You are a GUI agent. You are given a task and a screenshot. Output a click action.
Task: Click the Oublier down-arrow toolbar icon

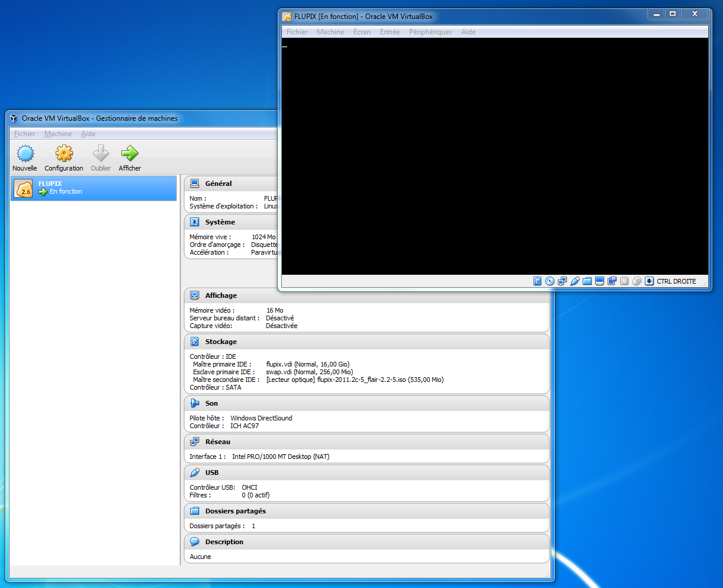click(101, 154)
